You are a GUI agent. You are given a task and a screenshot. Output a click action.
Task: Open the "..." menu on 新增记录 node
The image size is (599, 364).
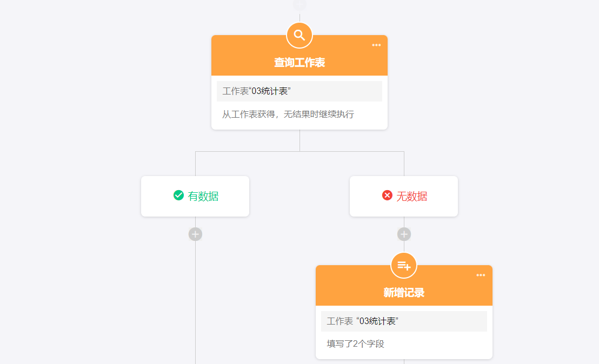[481, 275]
